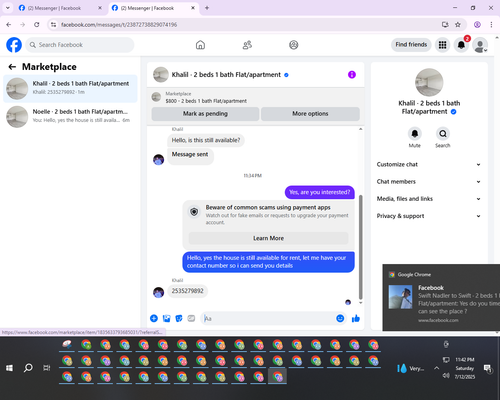This screenshot has height=400, width=500.
Task: Open the account profile picture menu
Action: coord(480,45)
